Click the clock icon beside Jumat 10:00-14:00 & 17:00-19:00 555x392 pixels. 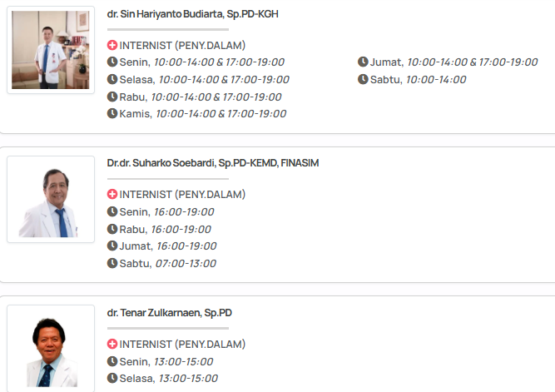tap(363, 62)
